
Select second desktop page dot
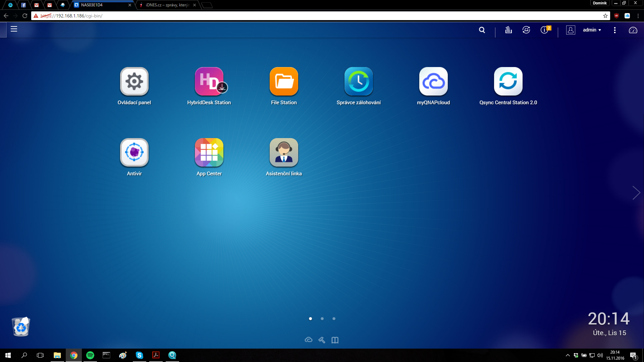322,319
